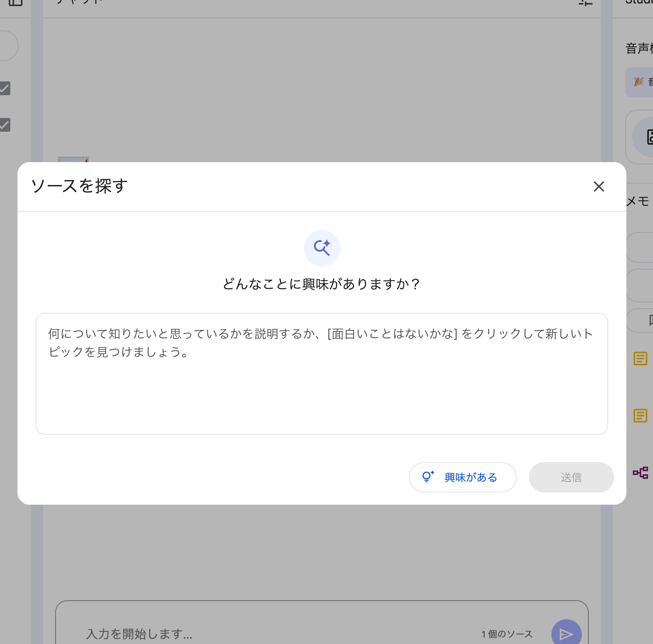Open chat settings sliders icon at top
The width and height of the screenshot is (653, 644).
[x=585, y=2]
